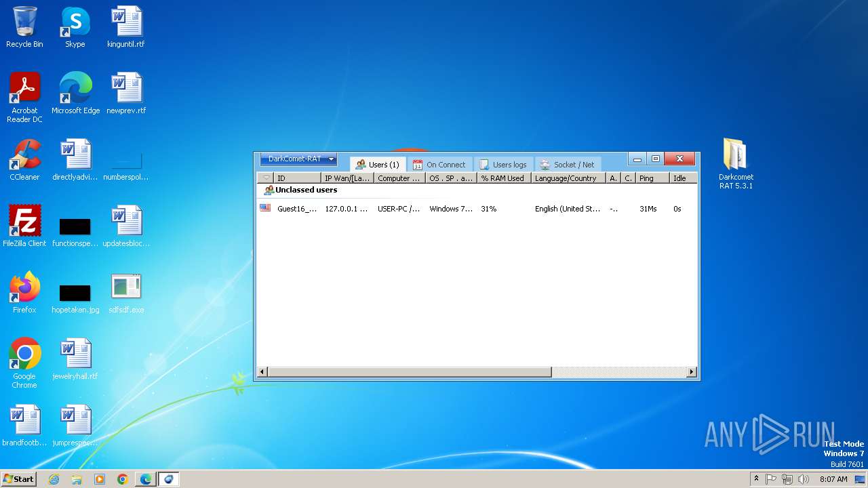Sort by Language/Country column header
This screenshot has width=868, height=488.
point(568,178)
